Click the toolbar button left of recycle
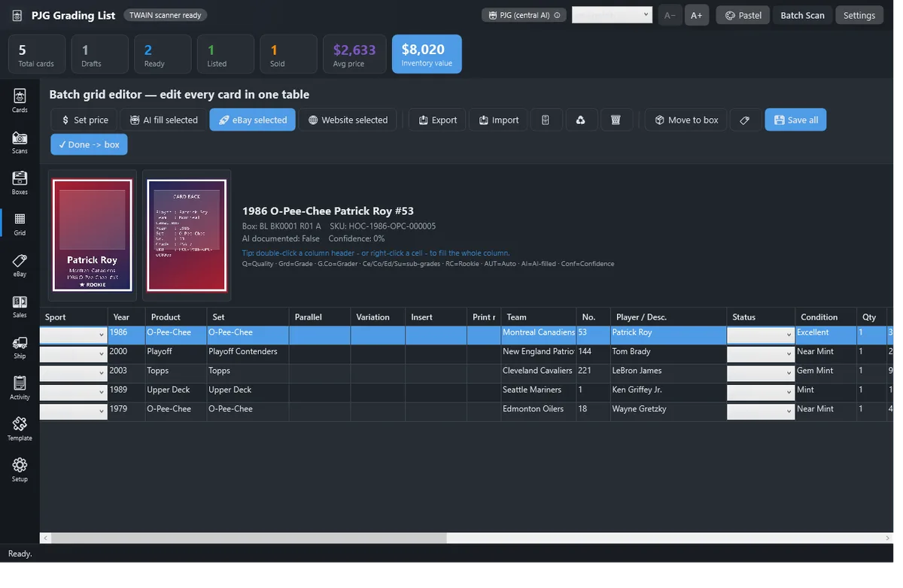This screenshot has width=903, height=588. click(546, 120)
